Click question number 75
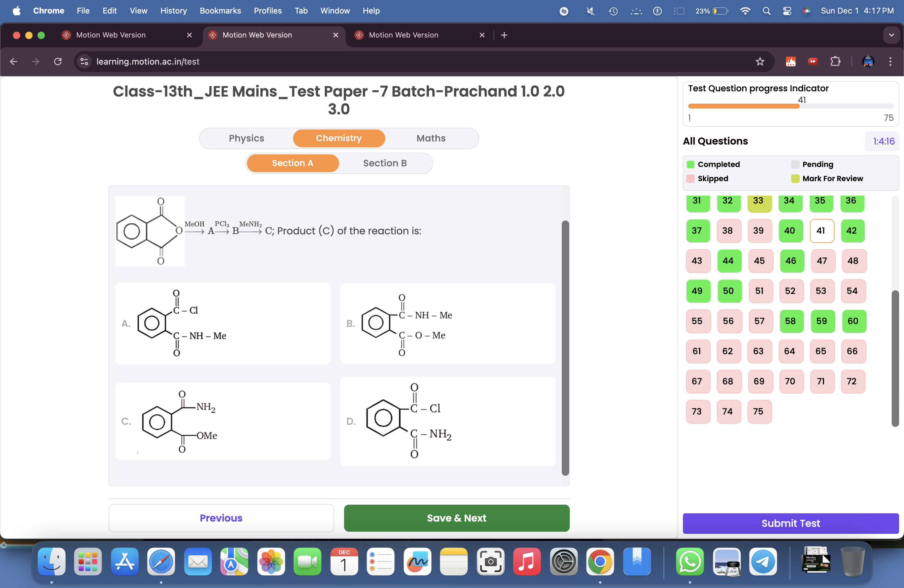This screenshot has width=904, height=588. click(x=758, y=411)
